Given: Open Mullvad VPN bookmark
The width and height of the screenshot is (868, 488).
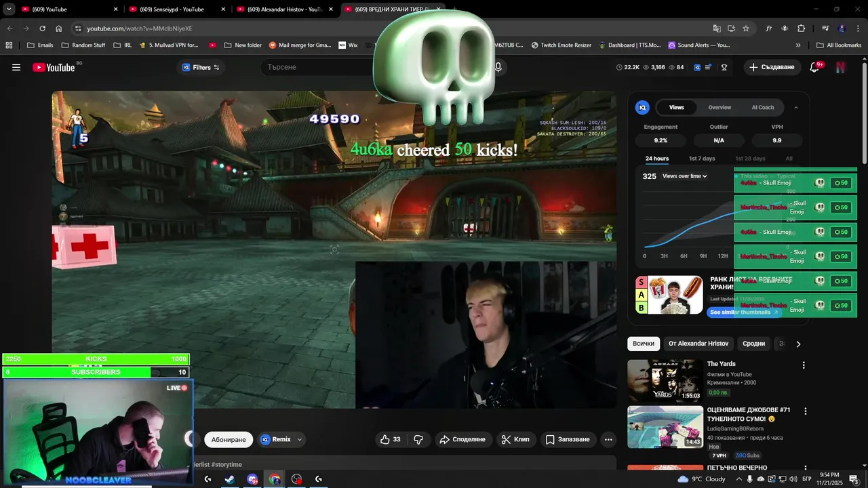Looking at the screenshot, I should coord(168,45).
